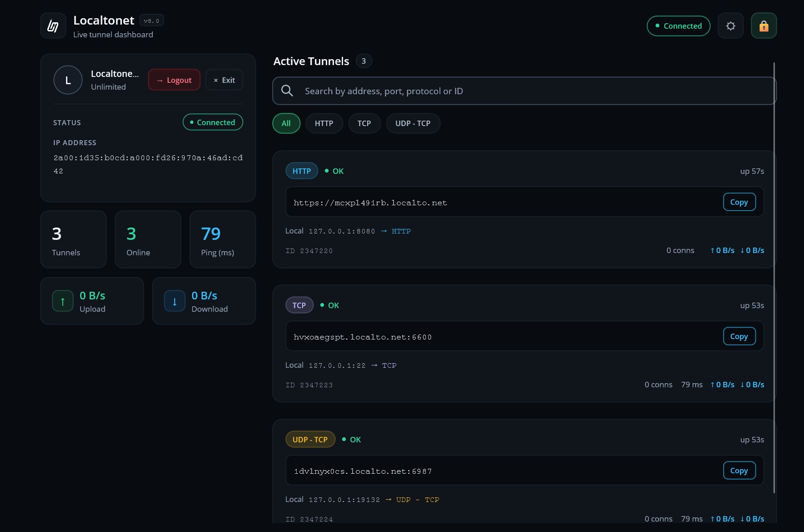This screenshot has width=804, height=532.
Task: Click the tunnel list scrollbar
Action: [774, 278]
